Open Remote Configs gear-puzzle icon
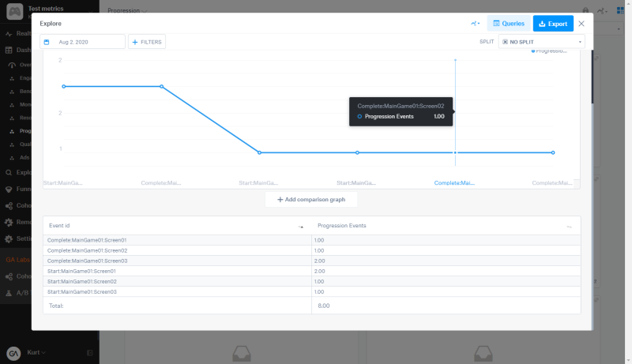632x364 pixels. (9, 222)
